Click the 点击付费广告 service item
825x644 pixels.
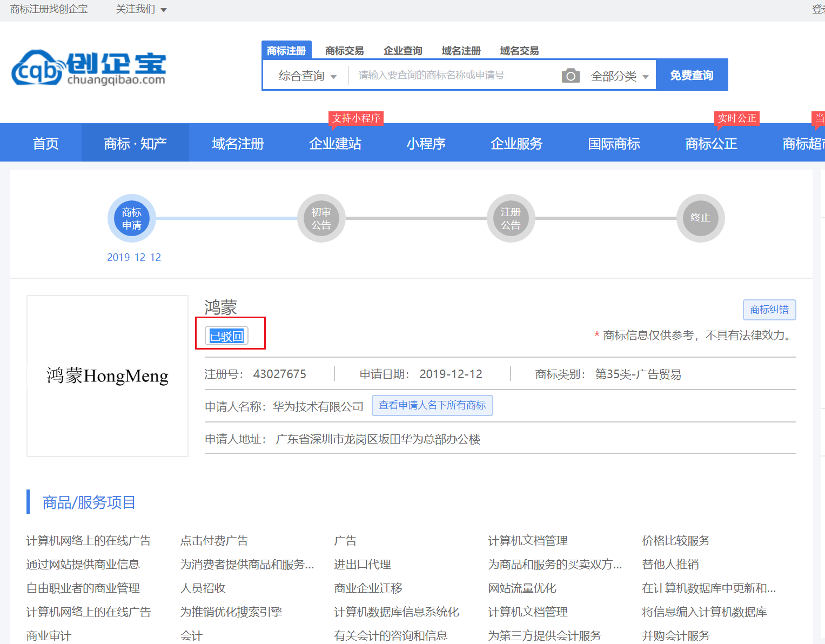214,540
